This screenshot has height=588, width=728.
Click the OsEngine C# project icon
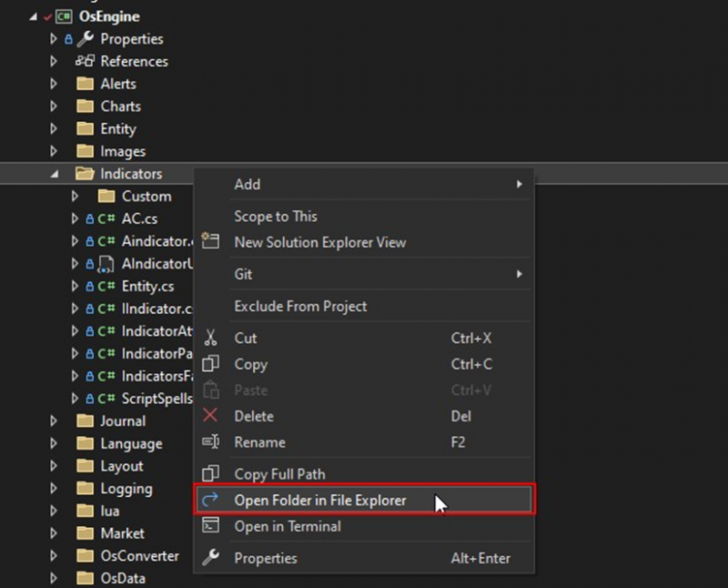click(64, 16)
